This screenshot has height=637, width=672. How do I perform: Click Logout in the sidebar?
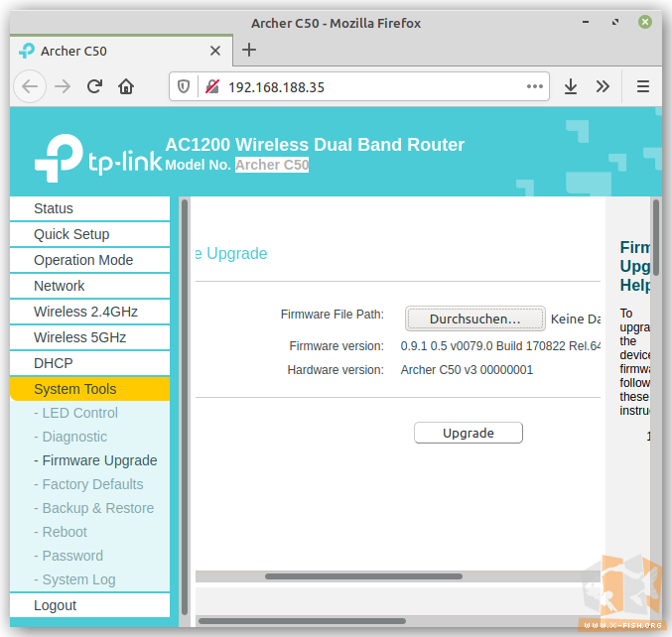[89, 605]
